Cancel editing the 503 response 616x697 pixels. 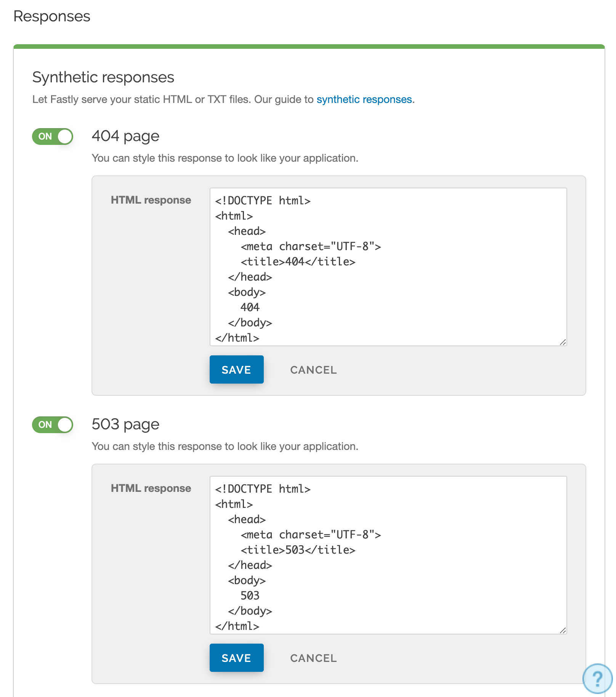[313, 658]
